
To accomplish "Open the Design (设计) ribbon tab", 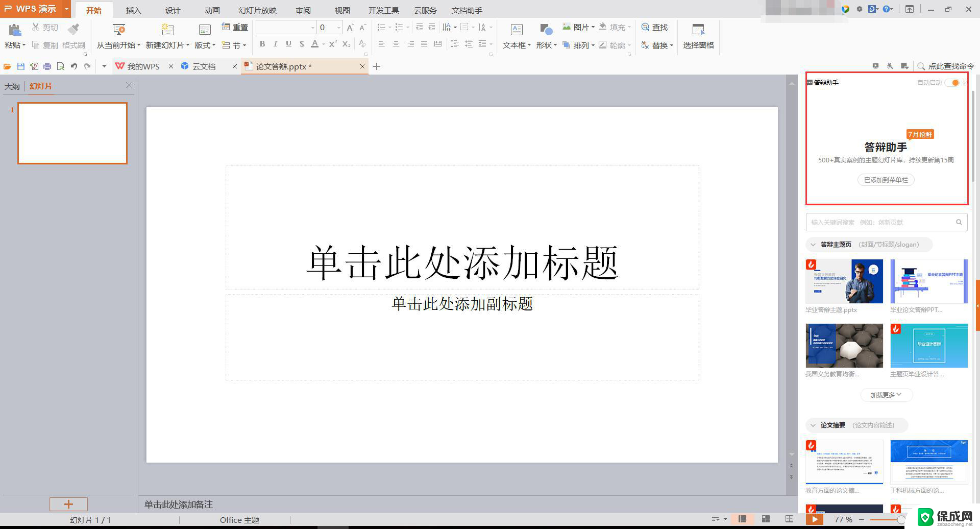I will tap(173, 10).
